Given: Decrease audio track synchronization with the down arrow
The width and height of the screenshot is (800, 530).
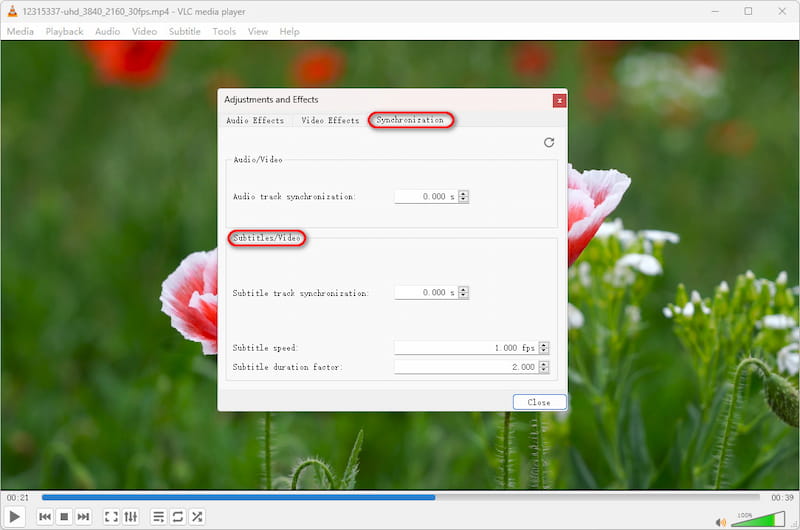Looking at the screenshot, I should point(463,199).
